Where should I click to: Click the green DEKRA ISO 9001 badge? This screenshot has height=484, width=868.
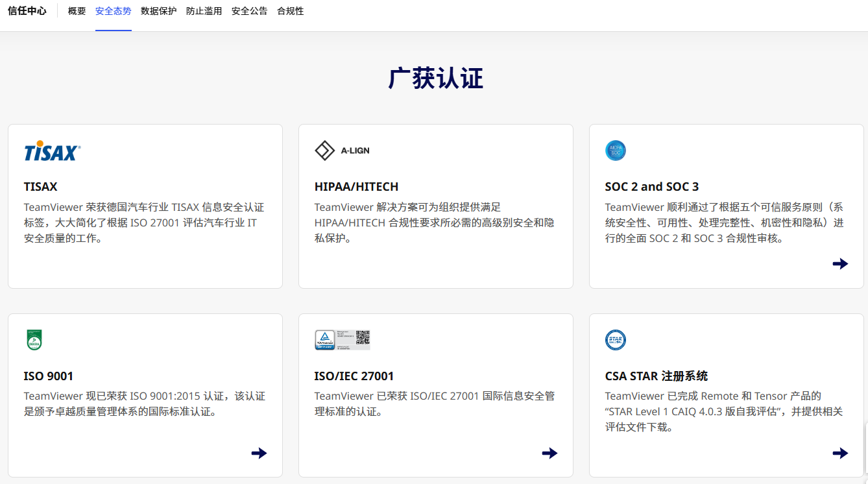coord(34,340)
